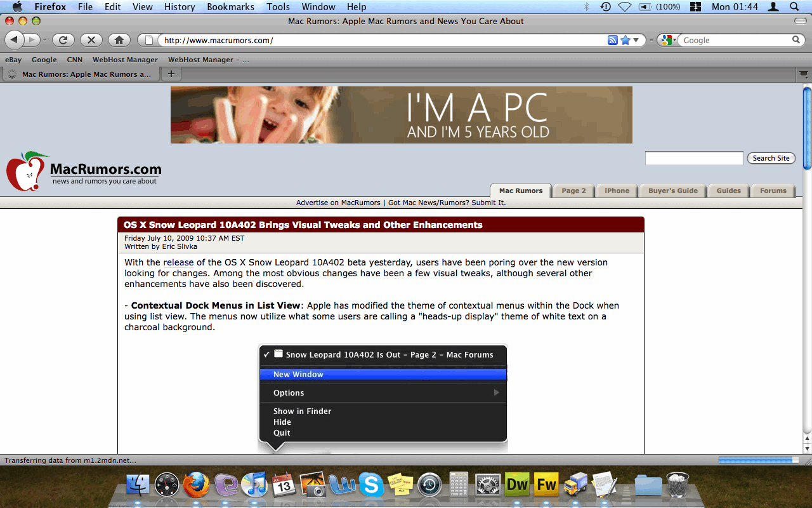Open the Tools menu

click(278, 7)
